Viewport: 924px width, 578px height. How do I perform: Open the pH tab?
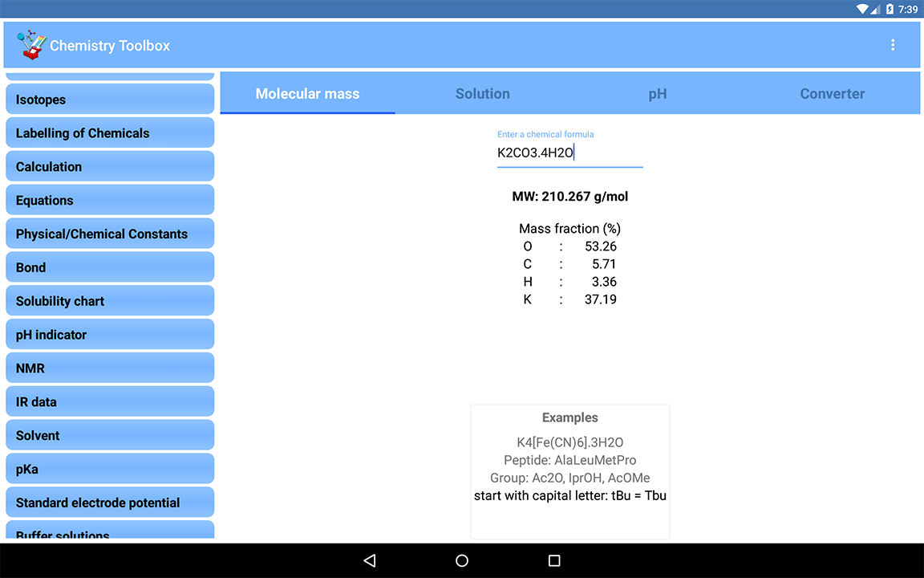point(658,94)
